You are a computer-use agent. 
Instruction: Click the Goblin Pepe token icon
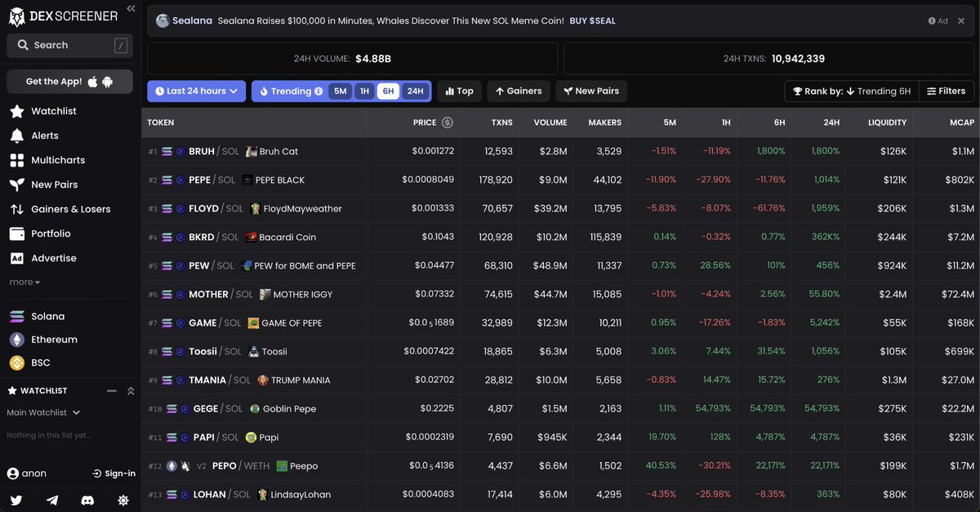click(255, 408)
